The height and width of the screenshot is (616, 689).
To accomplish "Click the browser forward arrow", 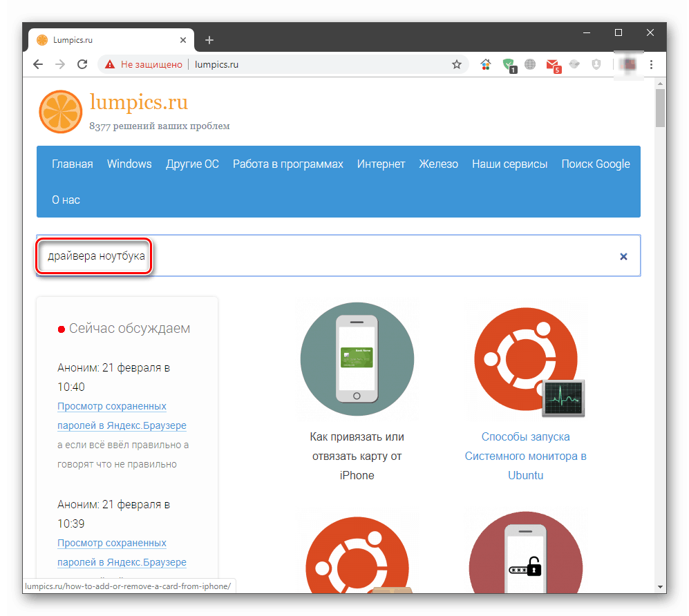I will 60,64.
